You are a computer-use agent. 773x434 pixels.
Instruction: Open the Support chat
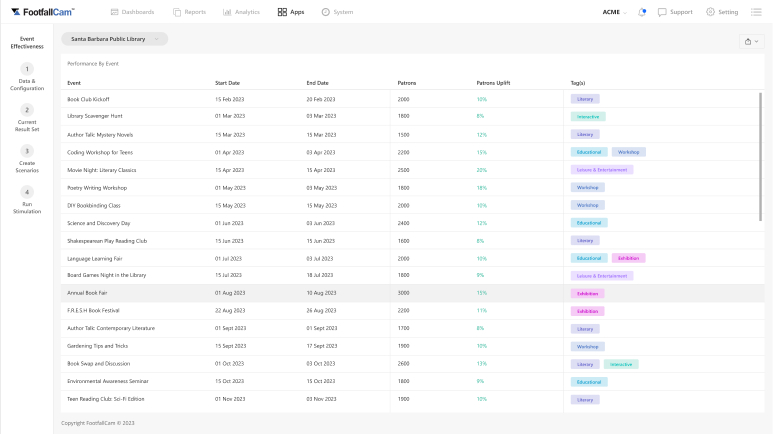675,12
